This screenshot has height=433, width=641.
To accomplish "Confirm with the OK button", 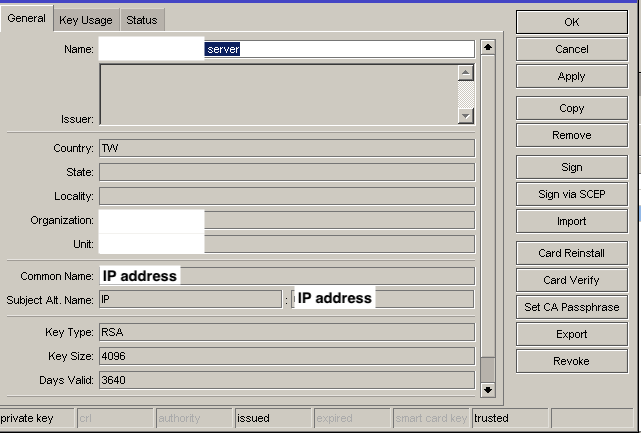I will pos(572,22).
